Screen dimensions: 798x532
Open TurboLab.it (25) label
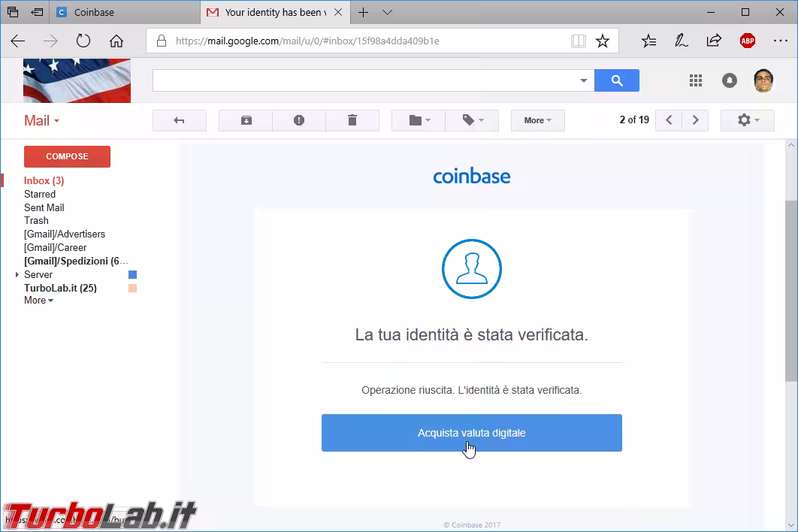[61, 288]
